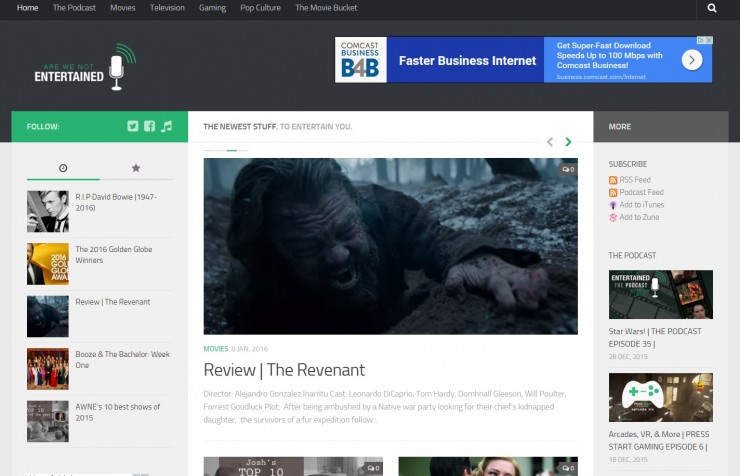Open the Movies menu item
Image resolution: width=740 pixels, height=476 pixels.
(x=123, y=8)
